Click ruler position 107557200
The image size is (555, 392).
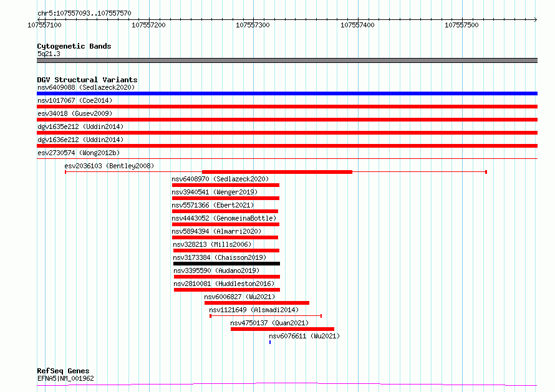tap(148, 25)
